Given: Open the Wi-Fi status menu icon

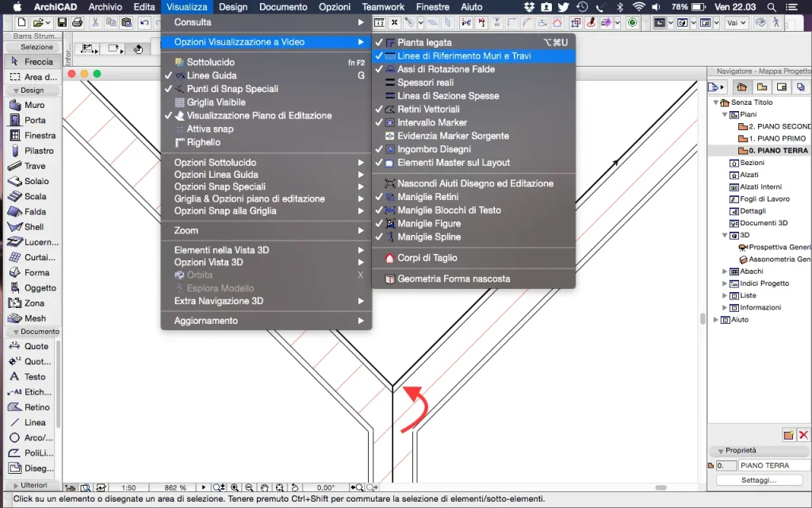Looking at the screenshot, I should 638,6.
